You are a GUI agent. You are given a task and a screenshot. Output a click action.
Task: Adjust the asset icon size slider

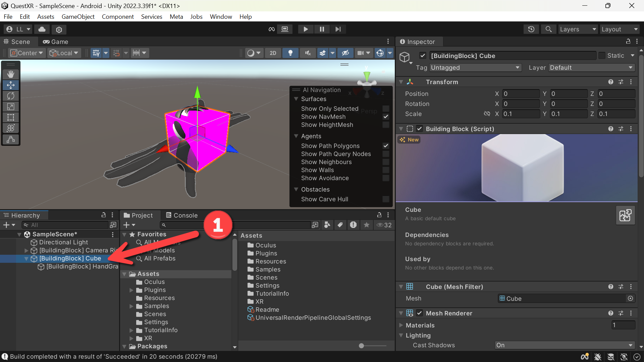click(361, 346)
